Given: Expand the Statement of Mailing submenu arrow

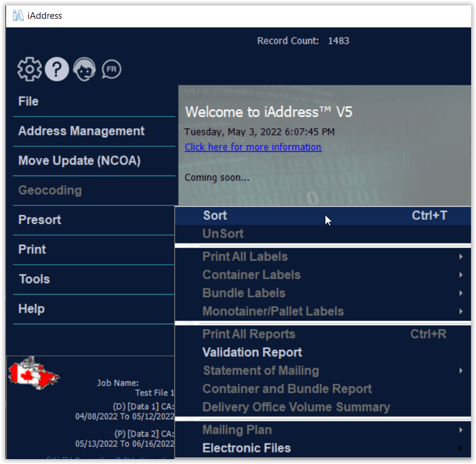Looking at the screenshot, I should point(461,370).
